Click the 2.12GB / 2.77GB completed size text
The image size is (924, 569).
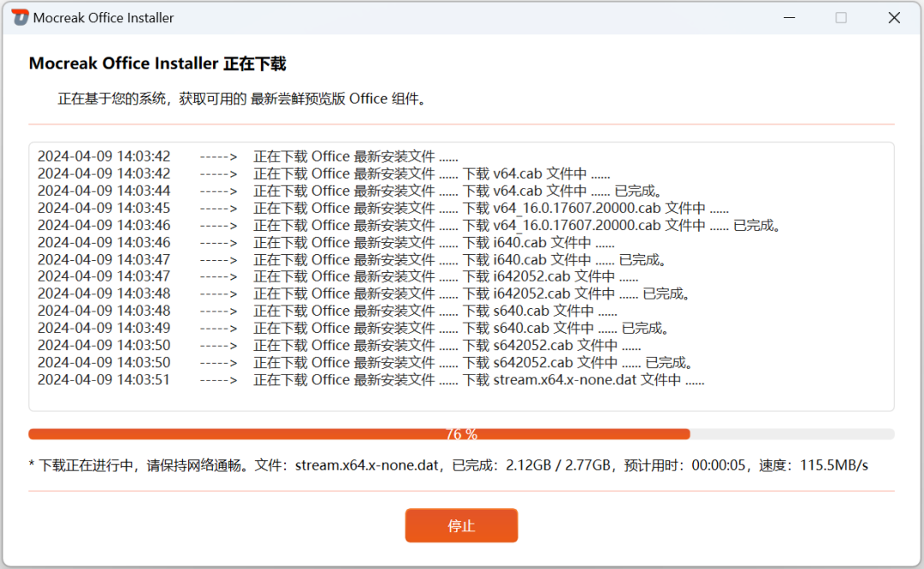[559, 465]
